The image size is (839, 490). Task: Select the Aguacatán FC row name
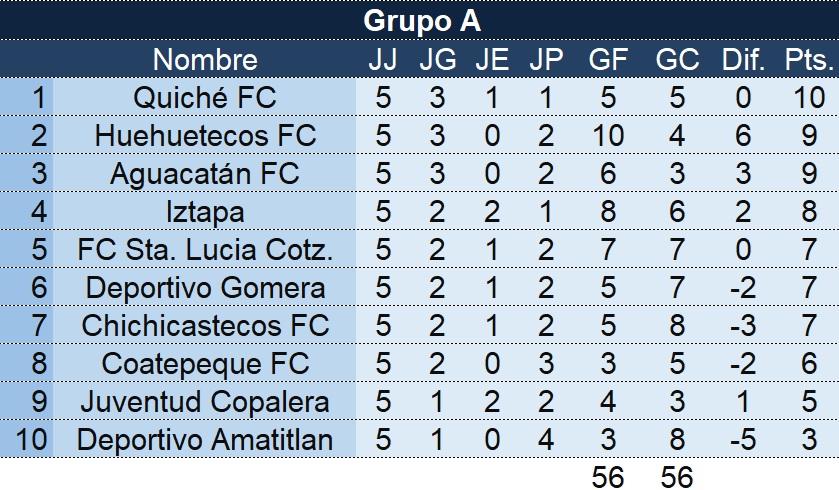pyautogui.click(x=205, y=173)
